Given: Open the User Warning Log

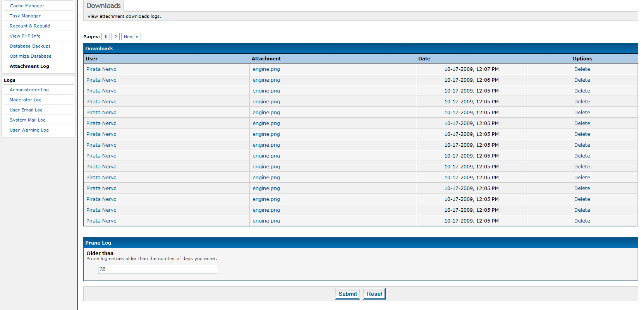Looking at the screenshot, I should click(x=29, y=130).
